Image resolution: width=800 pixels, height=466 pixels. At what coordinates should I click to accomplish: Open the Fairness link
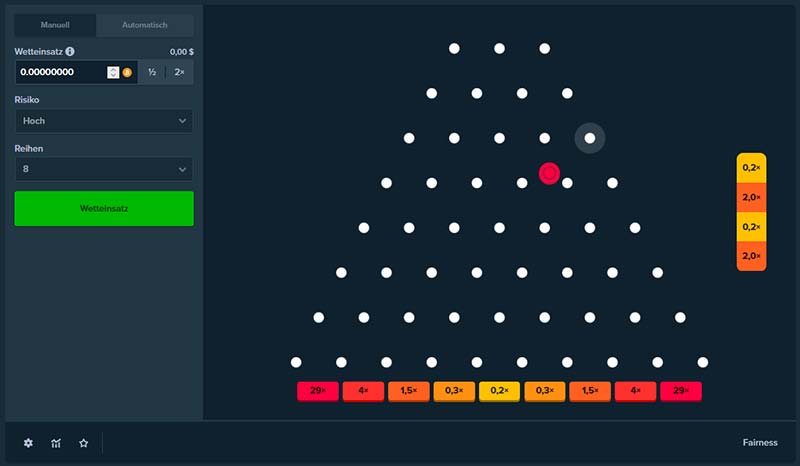tap(760, 443)
